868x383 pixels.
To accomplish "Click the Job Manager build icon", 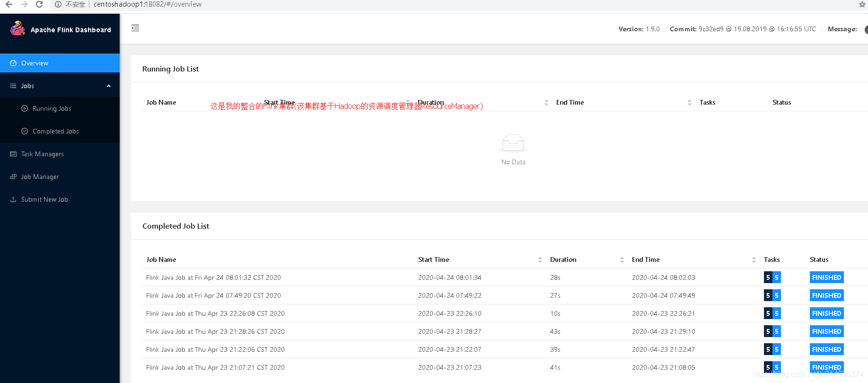I will 13,177.
